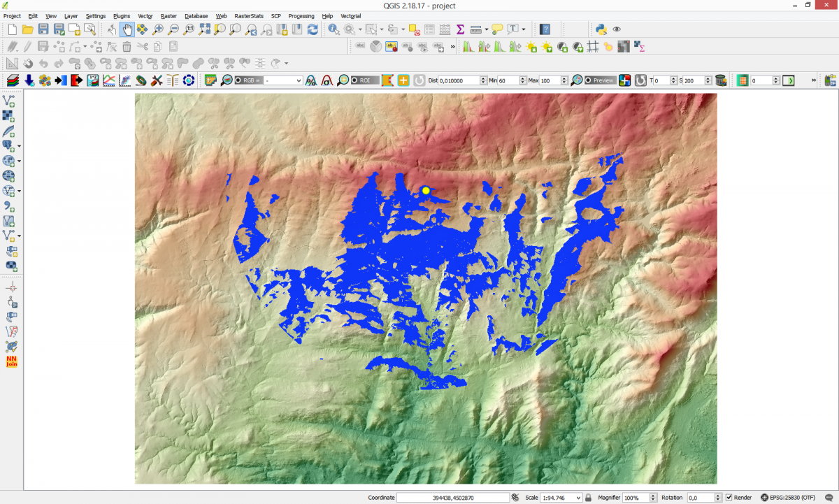Expand the Select Features dropdown arrow
This screenshot has width=839, height=504.
(382, 29)
